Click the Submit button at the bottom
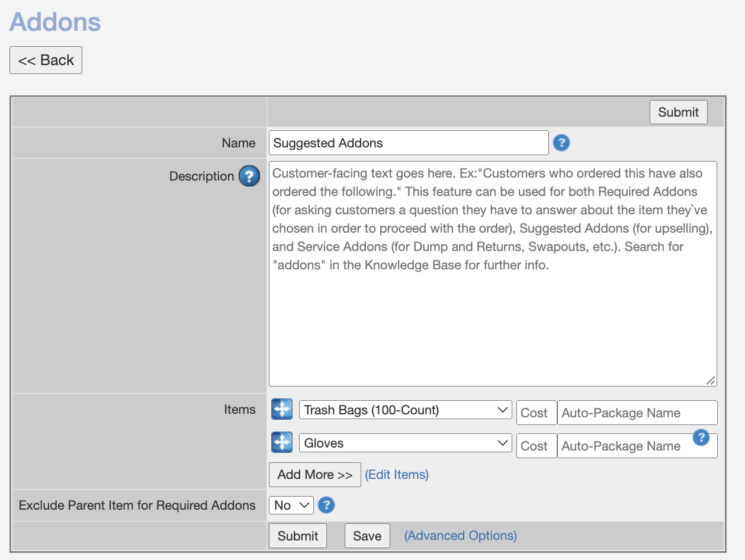This screenshot has width=745, height=560. pos(298,536)
